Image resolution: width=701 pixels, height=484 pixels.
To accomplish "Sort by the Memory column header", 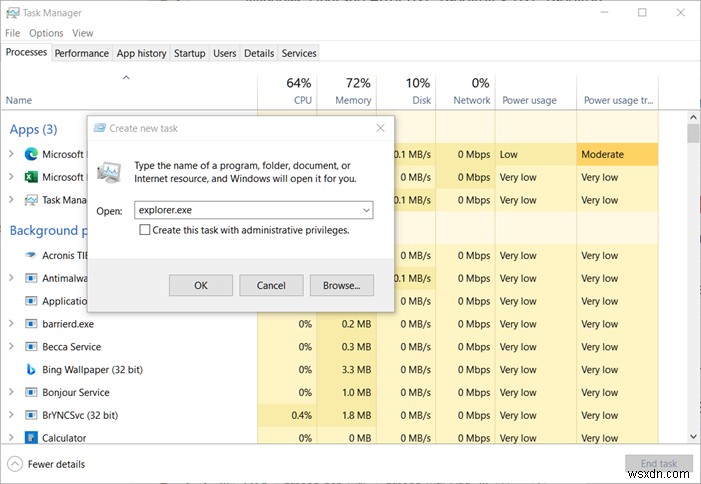I will (347, 91).
